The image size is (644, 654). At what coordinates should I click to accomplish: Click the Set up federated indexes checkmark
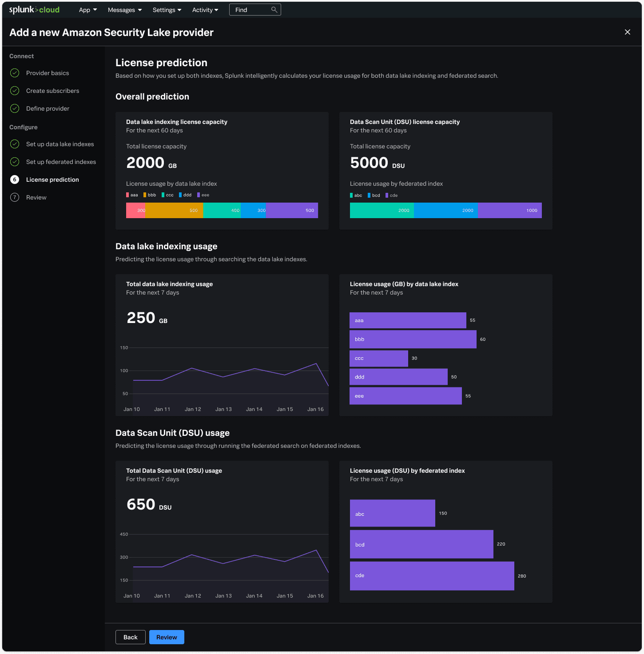pos(15,162)
